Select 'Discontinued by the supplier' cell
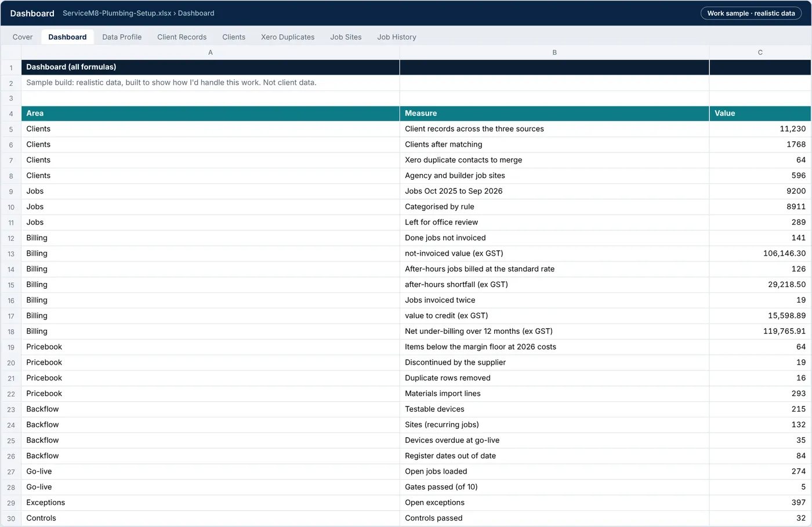Viewport: 812px width, 527px height. point(554,362)
